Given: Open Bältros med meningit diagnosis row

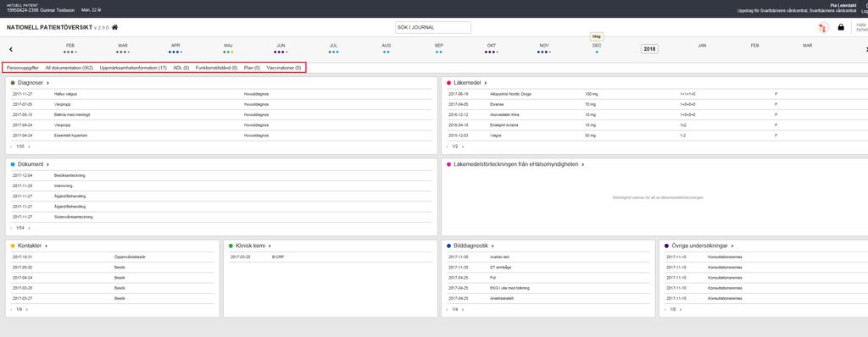Looking at the screenshot, I should [x=221, y=114].
